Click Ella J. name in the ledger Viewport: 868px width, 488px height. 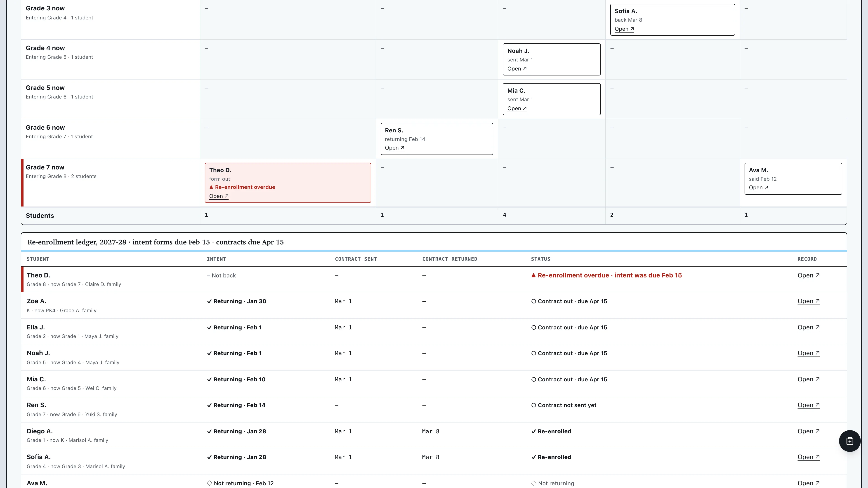pyautogui.click(x=36, y=327)
